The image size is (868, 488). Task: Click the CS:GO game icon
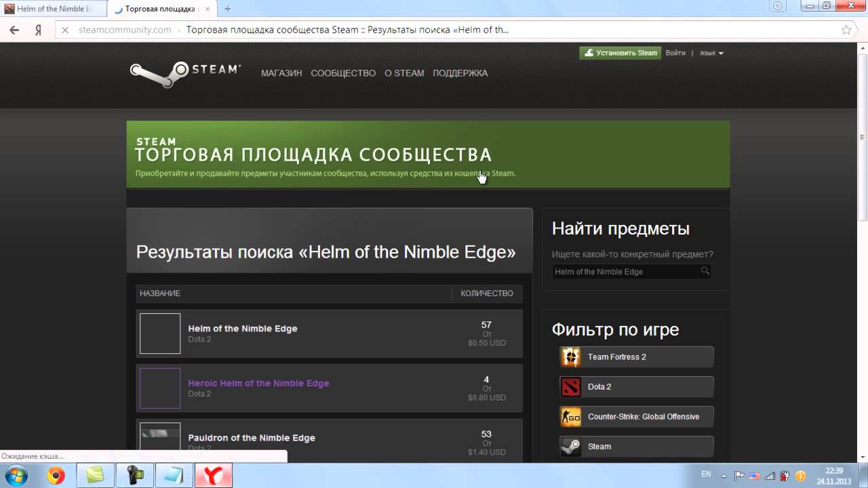[x=571, y=417]
